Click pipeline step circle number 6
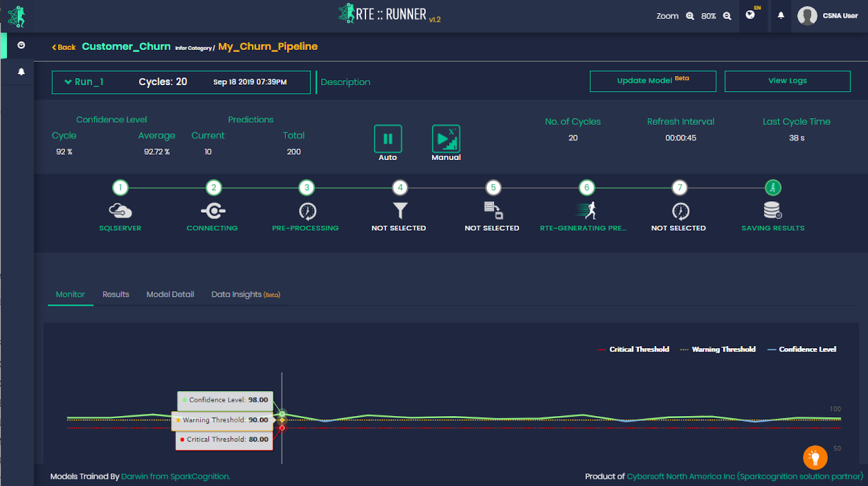This screenshot has height=486, width=868. [x=586, y=188]
